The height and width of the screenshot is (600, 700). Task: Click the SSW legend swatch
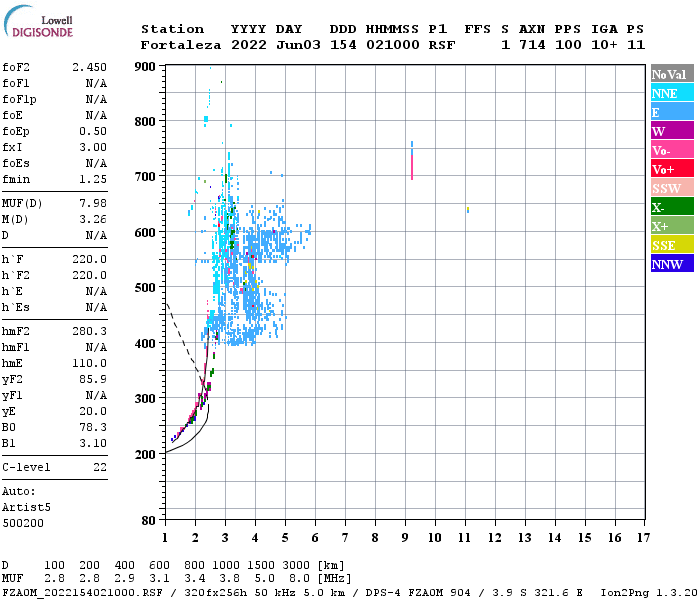point(672,188)
